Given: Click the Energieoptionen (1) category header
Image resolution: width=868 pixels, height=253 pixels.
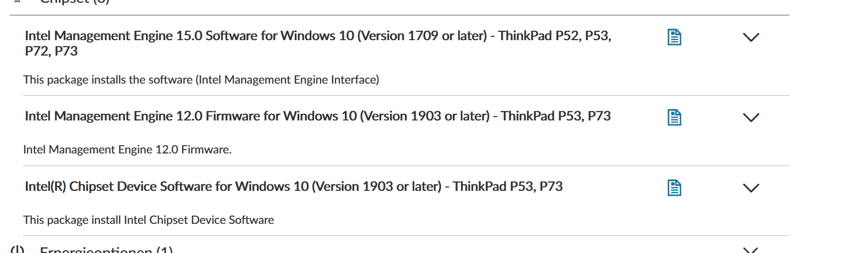Looking at the screenshot, I should click(106, 250).
